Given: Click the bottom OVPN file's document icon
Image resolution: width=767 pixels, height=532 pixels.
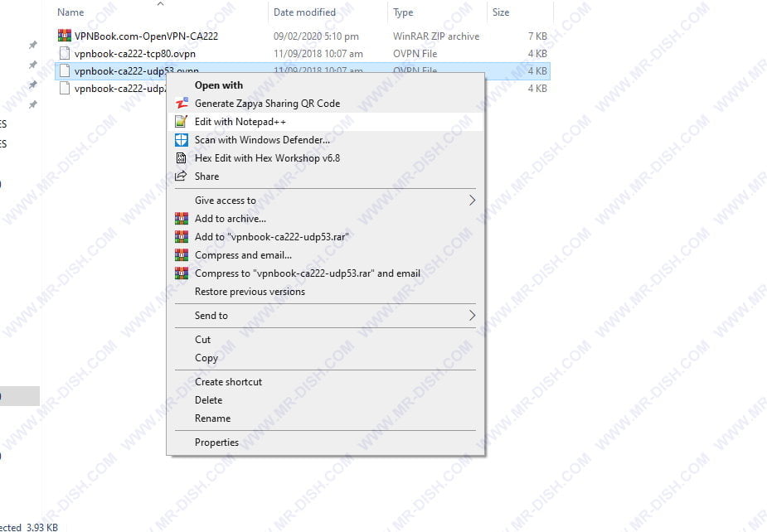Looking at the screenshot, I should pyautogui.click(x=66, y=89).
